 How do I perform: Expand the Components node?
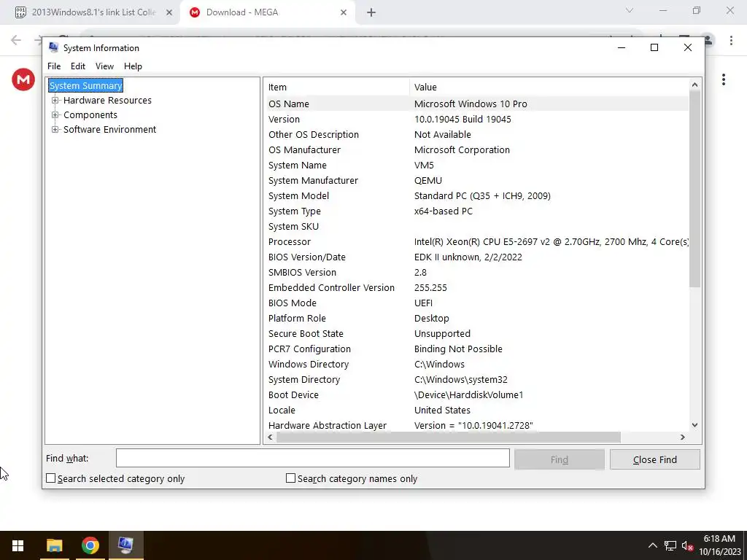[x=55, y=114]
